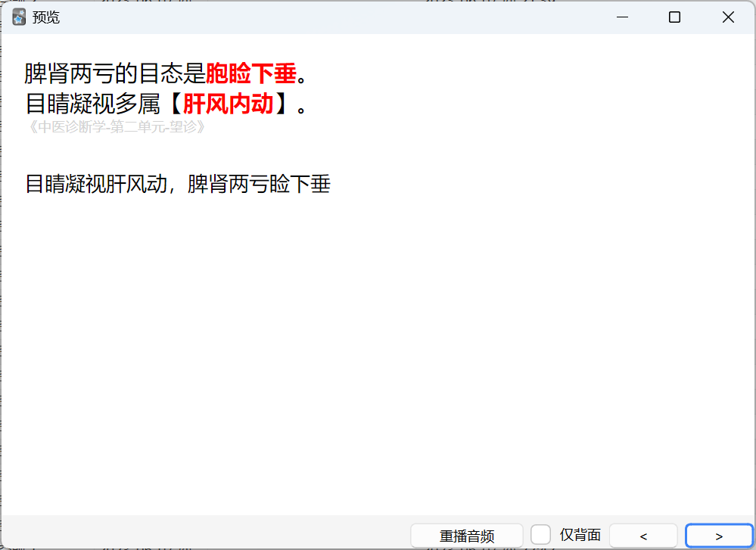The image size is (756, 550).
Task: Click the 预览 window title text
Action: coord(46,17)
